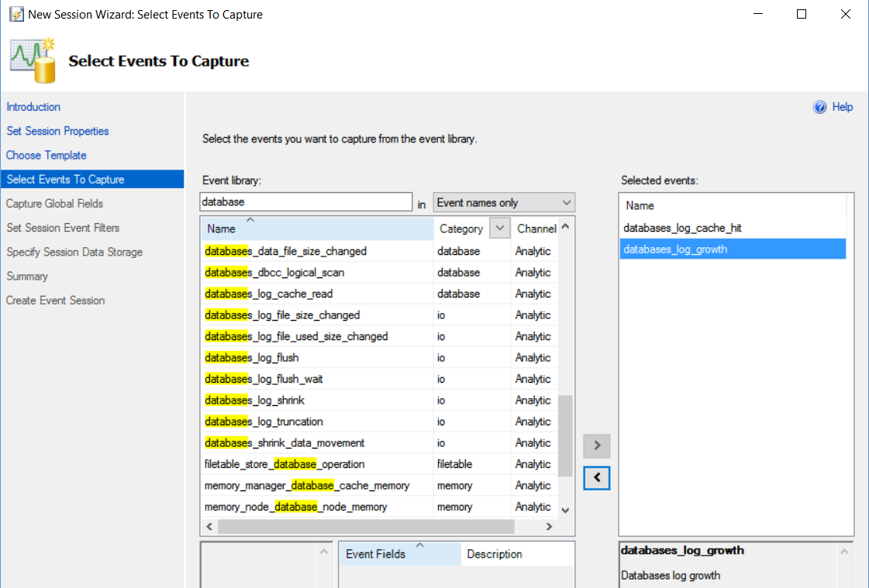The width and height of the screenshot is (869, 588).
Task: Click the blue Help question mark icon
Action: pos(819,108)
